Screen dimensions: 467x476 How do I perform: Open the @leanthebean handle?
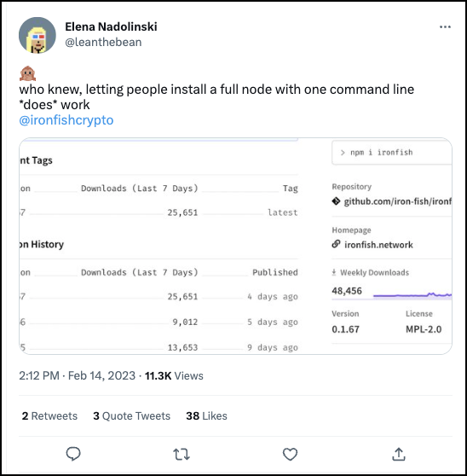103,42
